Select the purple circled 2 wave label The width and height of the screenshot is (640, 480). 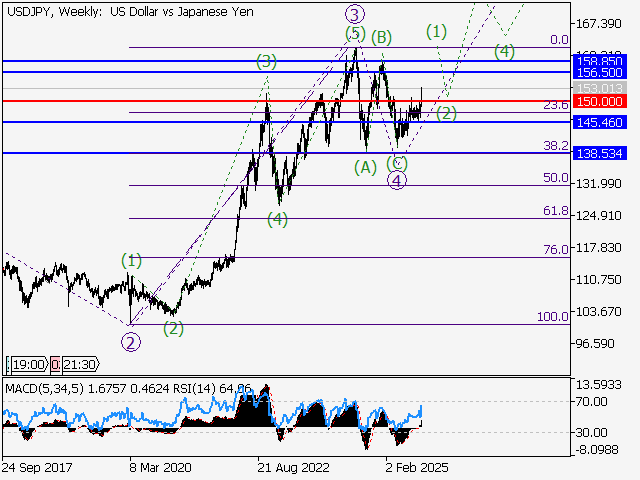pyautogui.click(x=131, y=342)
